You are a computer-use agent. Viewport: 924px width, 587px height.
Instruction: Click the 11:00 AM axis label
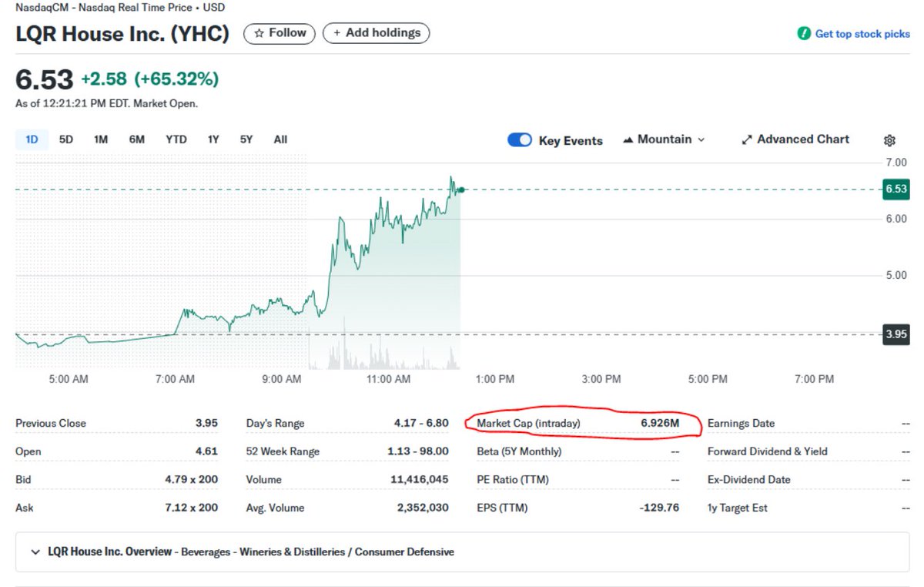tap(388, 379)
